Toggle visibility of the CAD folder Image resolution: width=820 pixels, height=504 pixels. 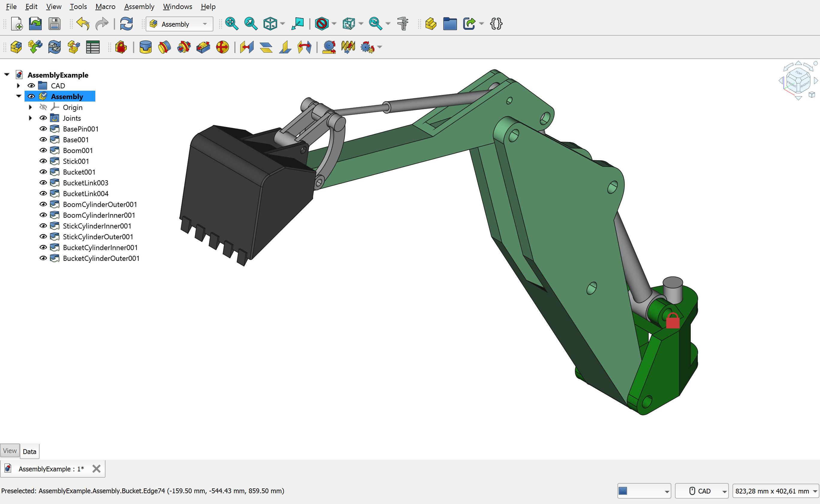tap(31, 86)
